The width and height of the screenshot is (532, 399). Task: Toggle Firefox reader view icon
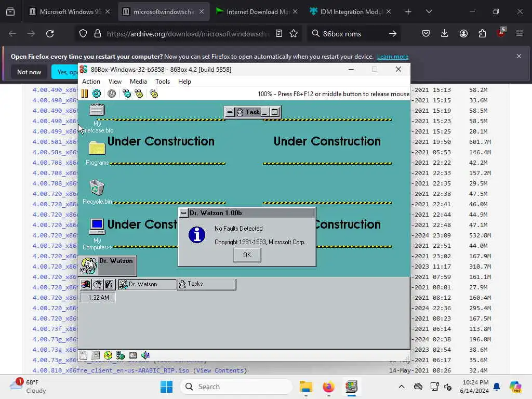[x=279, y=33]
